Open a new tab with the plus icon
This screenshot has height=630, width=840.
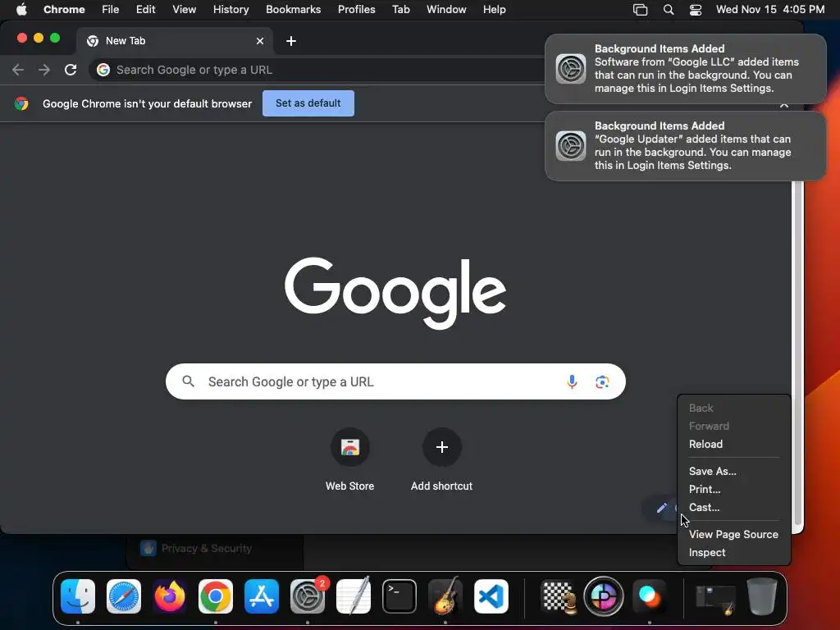(291, 41)
